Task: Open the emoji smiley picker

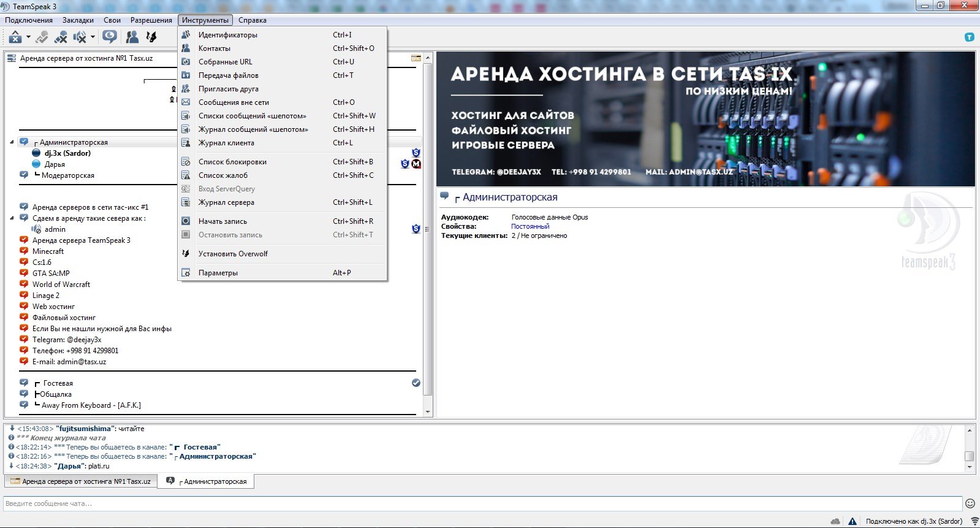Action: (970, 503)
